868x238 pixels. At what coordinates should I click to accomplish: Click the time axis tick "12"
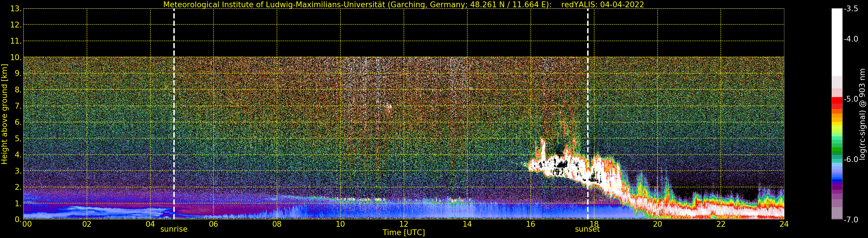pyautogui.click(x=404, y=224)
